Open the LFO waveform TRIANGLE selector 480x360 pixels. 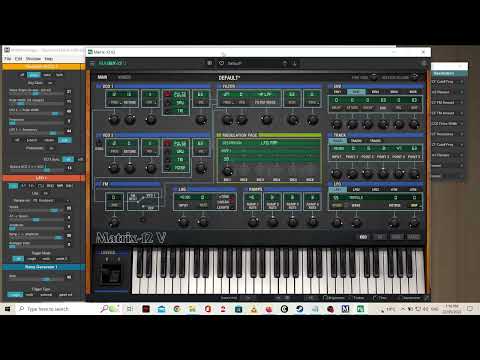click(356, 197)
